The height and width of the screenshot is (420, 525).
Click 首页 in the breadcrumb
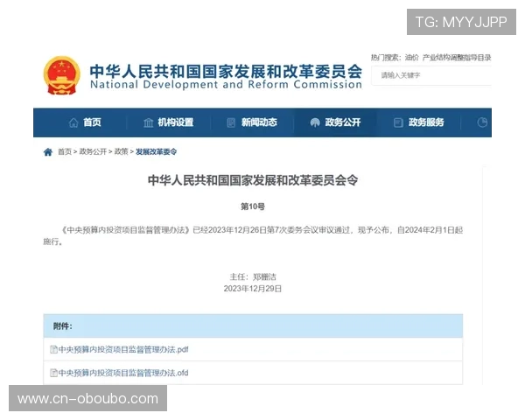click(65, 151)
